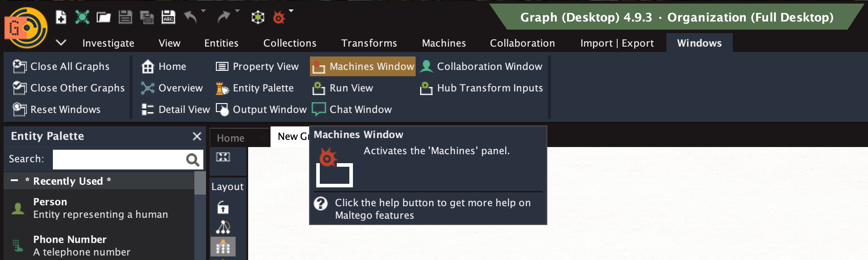Click the Entity Palette scrollbar
The image size is (868, 260).
pos(200,183)
